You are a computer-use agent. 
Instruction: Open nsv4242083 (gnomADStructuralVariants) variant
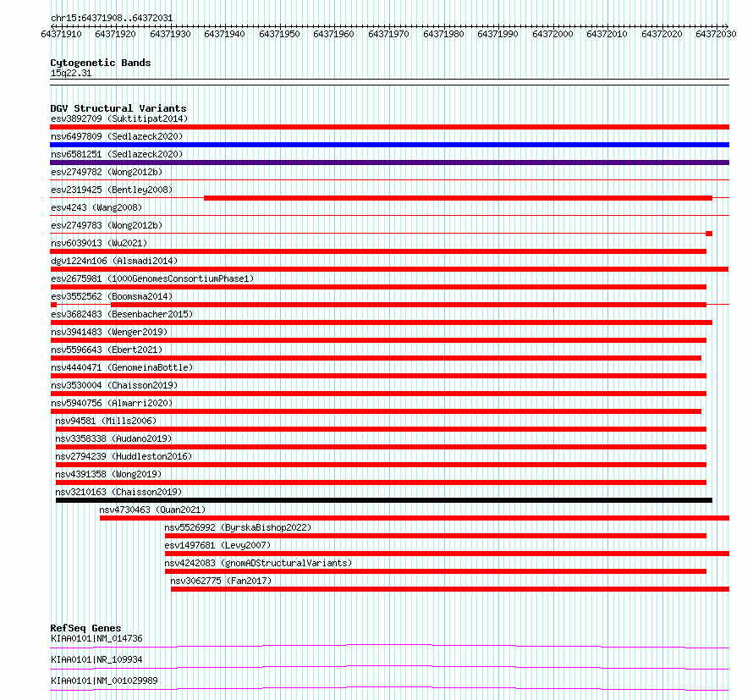(x=258, y=563)
